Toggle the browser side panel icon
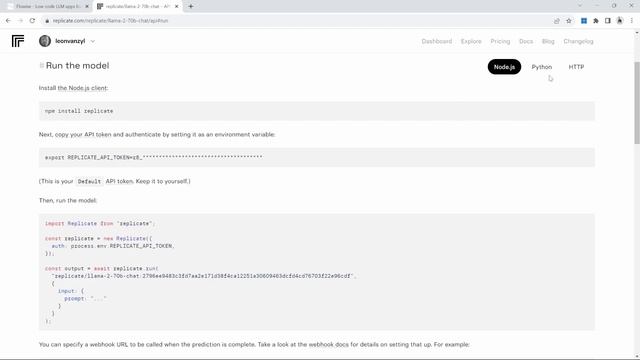This screenshot has height=360, width=640. point(608,21)
